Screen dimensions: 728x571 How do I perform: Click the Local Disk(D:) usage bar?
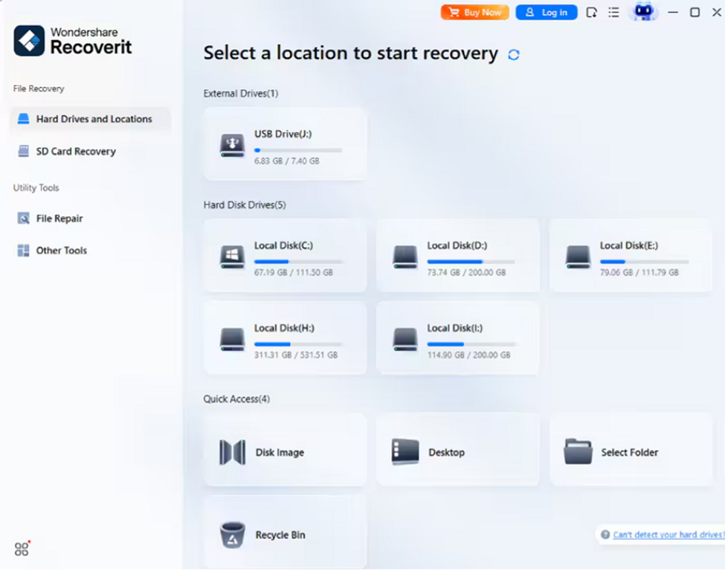[x=472, y=262]
